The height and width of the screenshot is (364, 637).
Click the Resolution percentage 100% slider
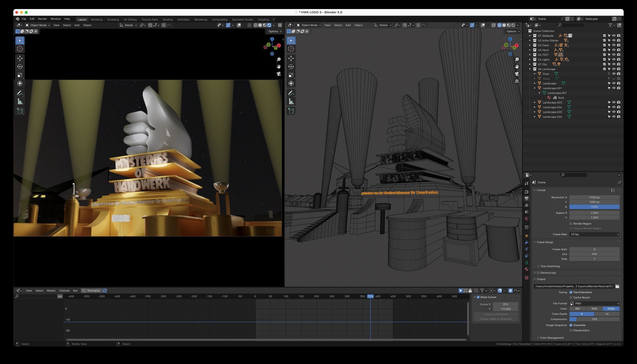(x=595, y=207)
